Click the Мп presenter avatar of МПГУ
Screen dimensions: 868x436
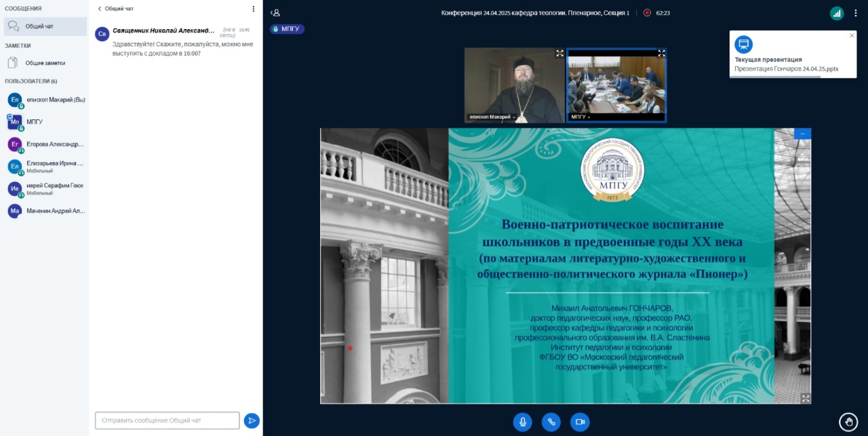(15, 122)
